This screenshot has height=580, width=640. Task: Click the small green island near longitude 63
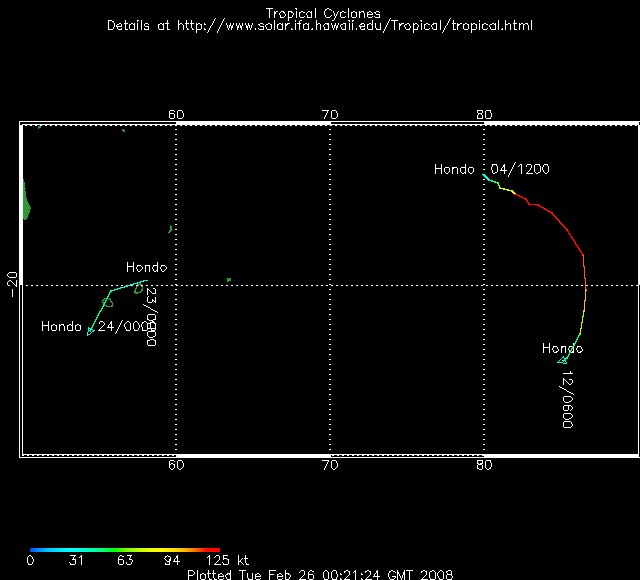229,279
